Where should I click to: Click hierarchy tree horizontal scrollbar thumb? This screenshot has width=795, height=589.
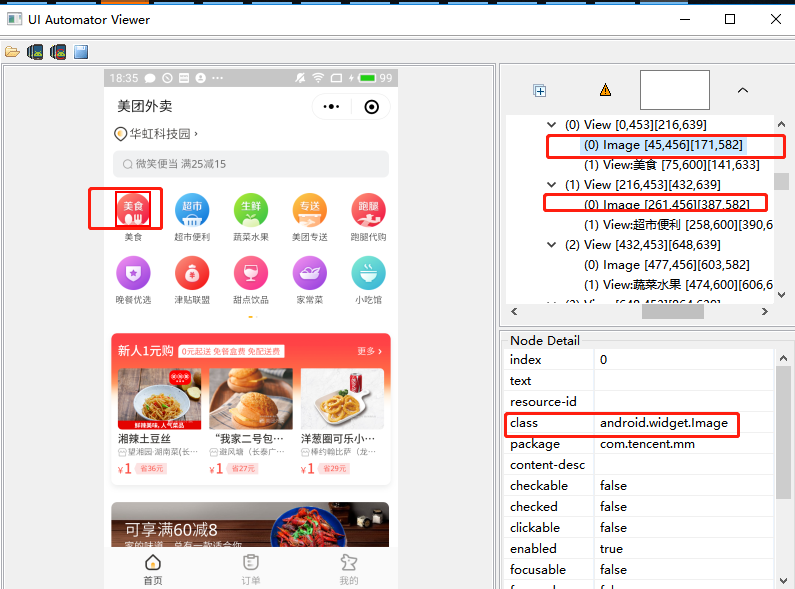673,311
